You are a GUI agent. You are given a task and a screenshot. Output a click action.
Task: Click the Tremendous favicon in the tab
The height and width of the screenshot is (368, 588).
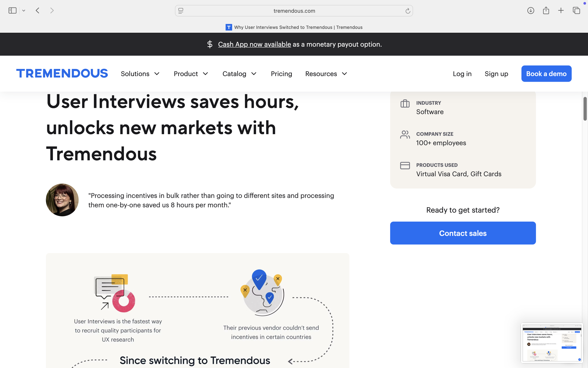228,27
